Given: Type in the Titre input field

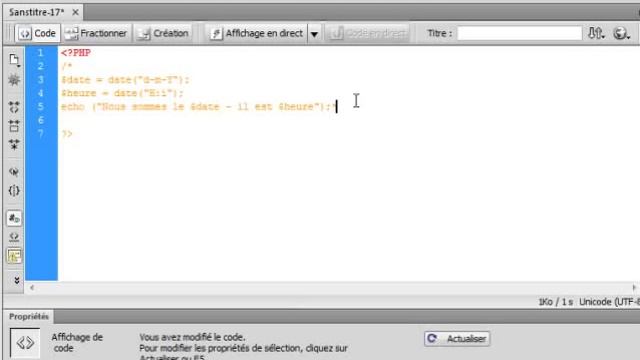Looking at the screenshot, I should click(519, 33).
